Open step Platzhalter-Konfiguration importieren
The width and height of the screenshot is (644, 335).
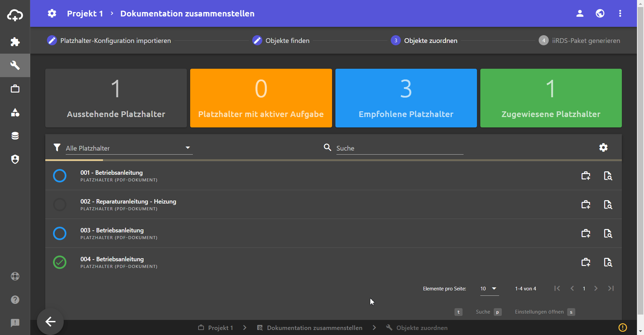[x=109, y=41]
